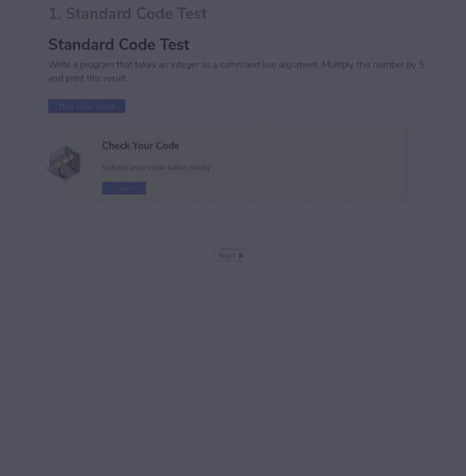The width and height of the screenshot is (466, 476).
Task: Click the 'Standard Code Test' subtitle
Action: click(119, 45)
